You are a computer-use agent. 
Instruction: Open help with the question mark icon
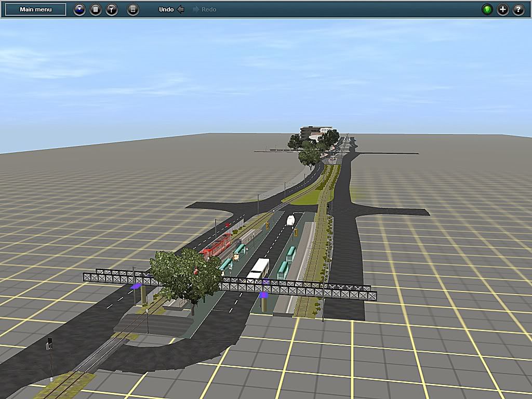pyautogui.click(x=518, y=9)
